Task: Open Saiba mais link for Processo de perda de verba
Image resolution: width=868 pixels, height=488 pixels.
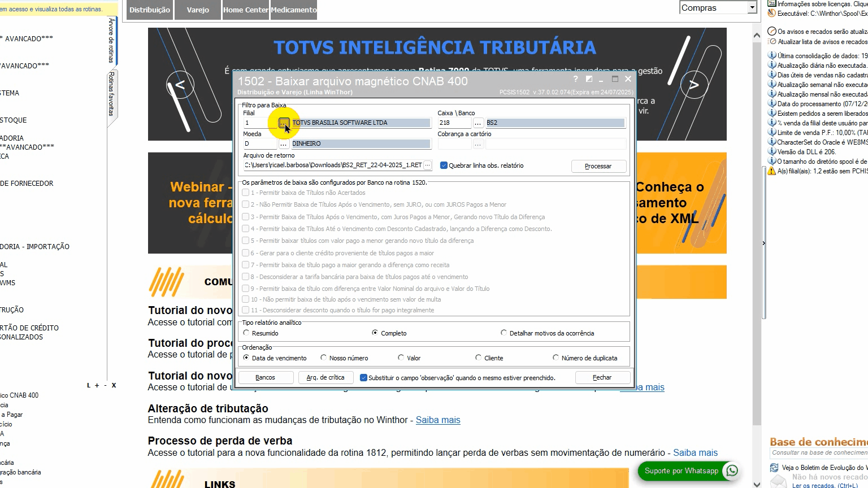Action: [x=695, y=453]
